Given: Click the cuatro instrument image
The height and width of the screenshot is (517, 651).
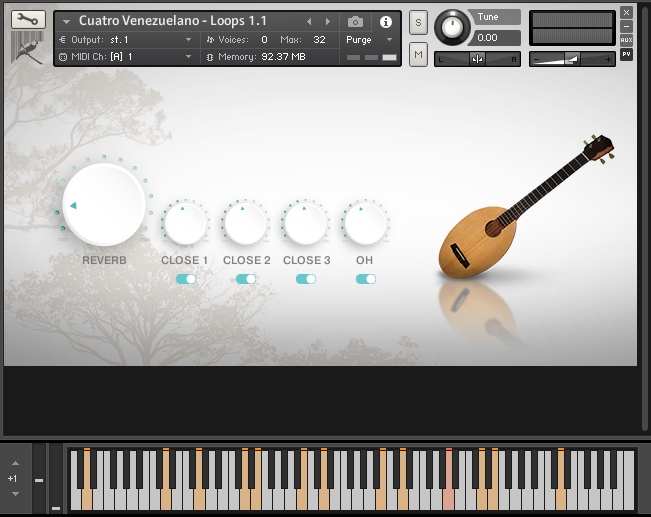Looking at the screenshot, I should (526, 207).
